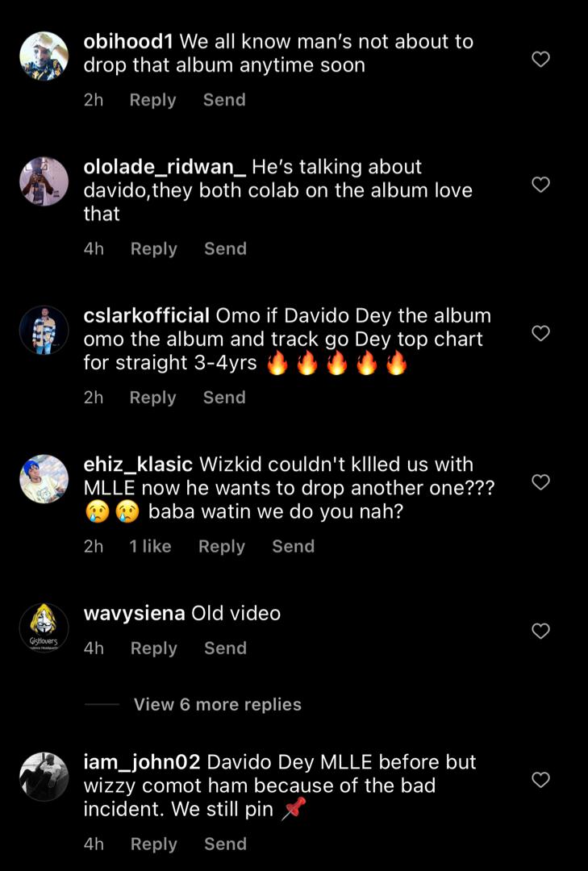The width and height of the screenshot is (588, 871).
Task: Like obihood1's comment with the heart
Action: click(541, 59)
